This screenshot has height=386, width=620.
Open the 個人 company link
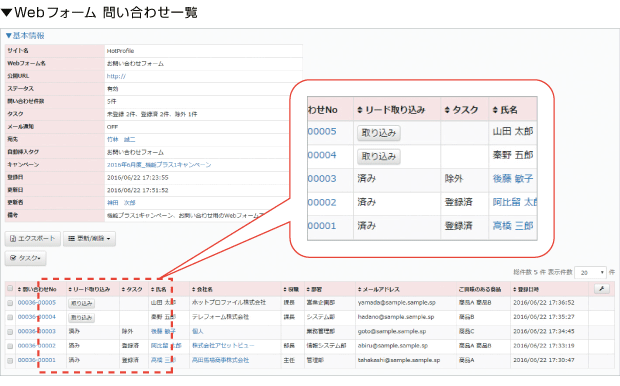pyautogui.click(x=197, y=331)
